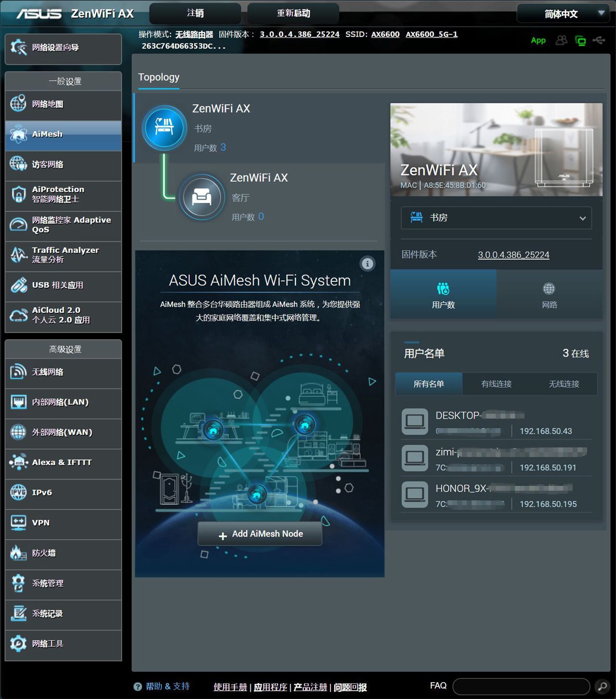Click the IP address 192.168.50.191
This screenshot has height=699, width=616.
[x=548, y=468]
